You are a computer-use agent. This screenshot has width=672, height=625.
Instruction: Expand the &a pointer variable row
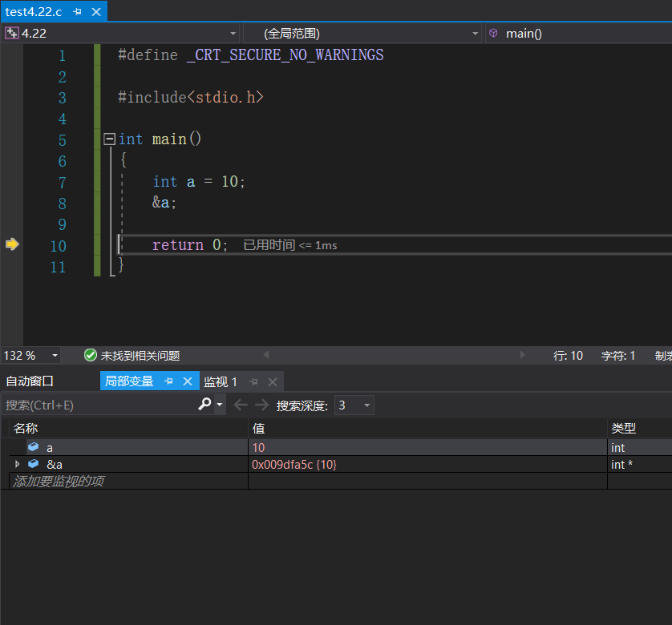coord(18,464)
